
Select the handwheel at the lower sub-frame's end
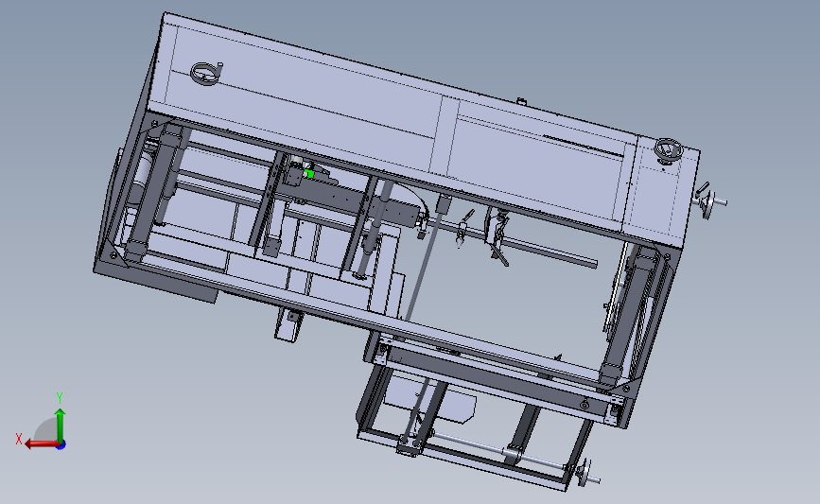pos(586,473)
